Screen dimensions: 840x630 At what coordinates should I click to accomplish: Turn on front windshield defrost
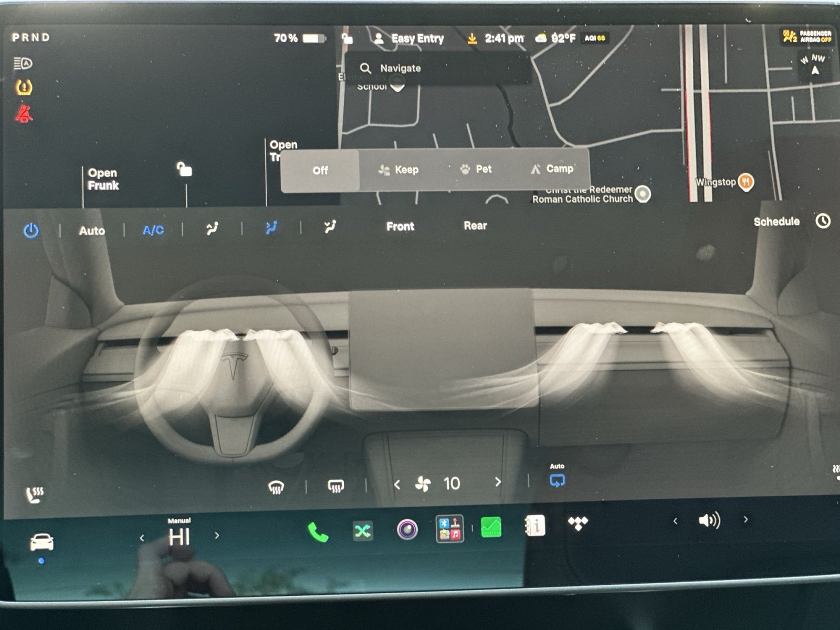tap(276, 488)
